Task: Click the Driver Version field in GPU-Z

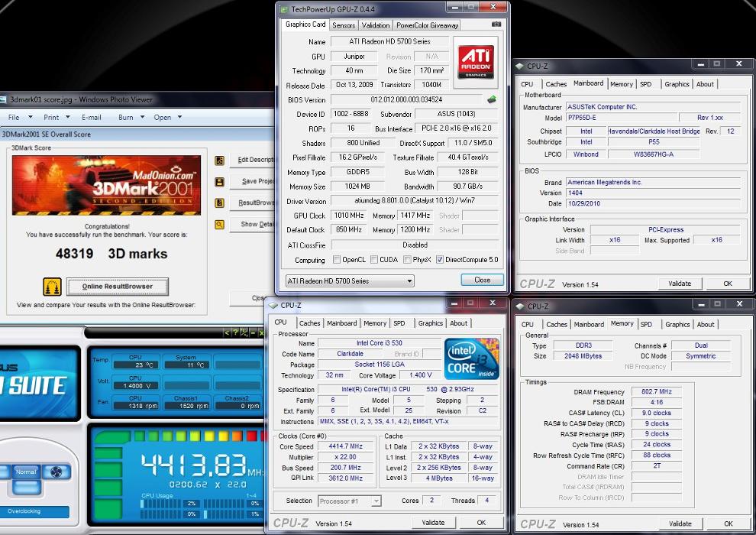Action: coord(415,200)
